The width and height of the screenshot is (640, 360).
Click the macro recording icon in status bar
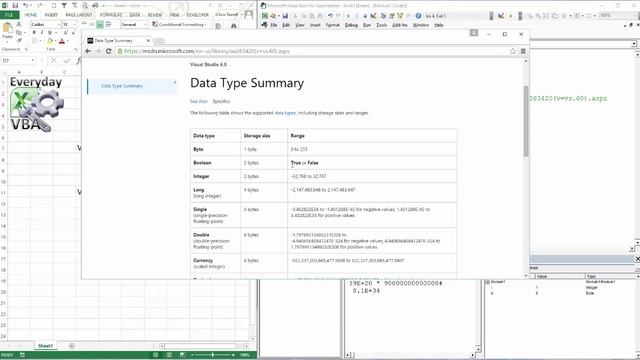[x=22, y=355]
